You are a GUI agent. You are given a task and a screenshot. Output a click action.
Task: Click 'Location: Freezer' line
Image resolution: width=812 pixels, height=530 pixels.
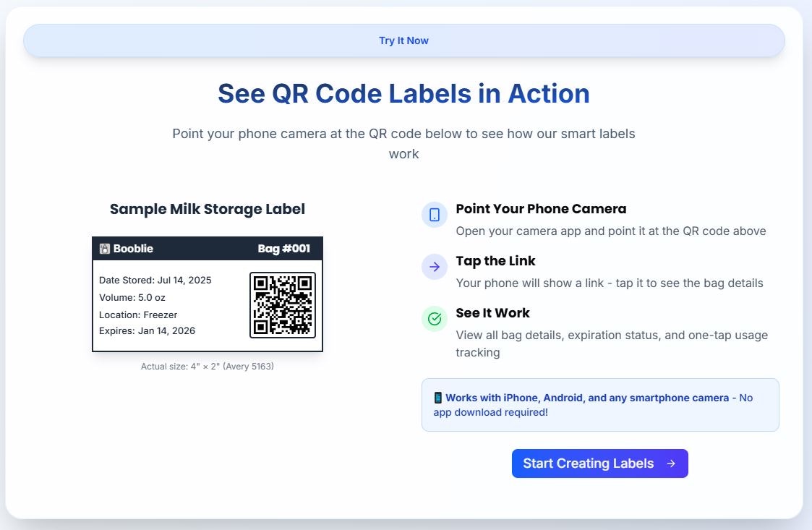point(138,315)
